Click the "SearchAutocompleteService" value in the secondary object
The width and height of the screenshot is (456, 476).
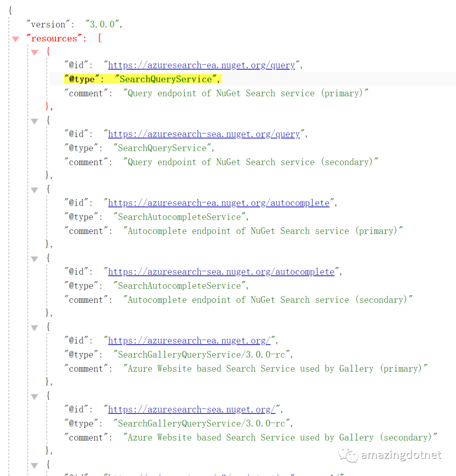pos(179,286)
